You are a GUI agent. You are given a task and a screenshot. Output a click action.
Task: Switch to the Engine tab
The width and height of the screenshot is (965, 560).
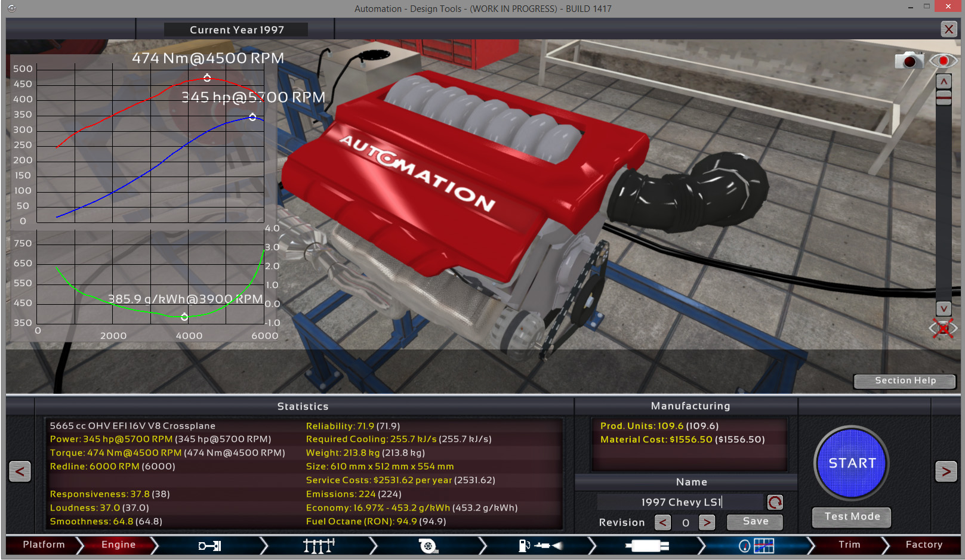118,545
